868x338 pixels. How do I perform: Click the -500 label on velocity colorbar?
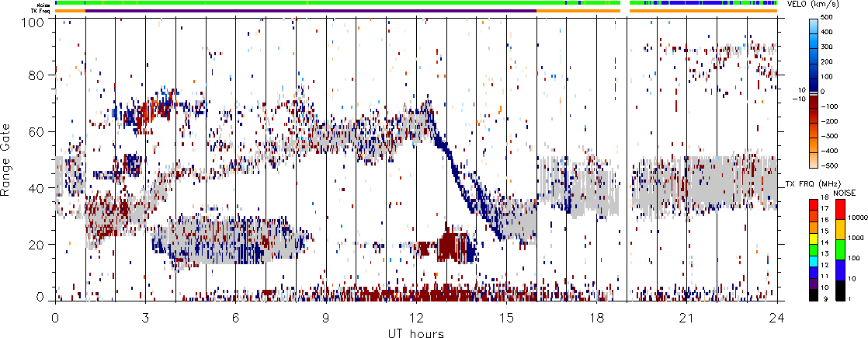coord(828,166)
